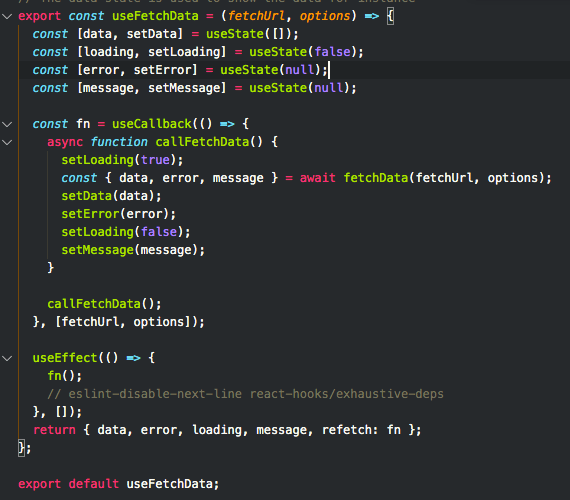Click 'setMessage' in the useState(null) declaration
The image size is (570, 500).
tap(184, 88)
